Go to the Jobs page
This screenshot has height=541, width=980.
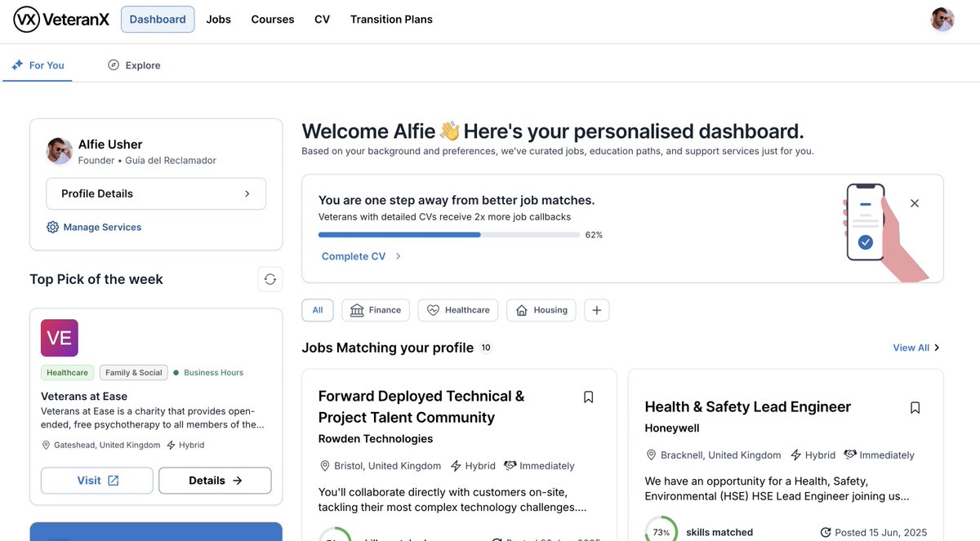pos(219,20)
